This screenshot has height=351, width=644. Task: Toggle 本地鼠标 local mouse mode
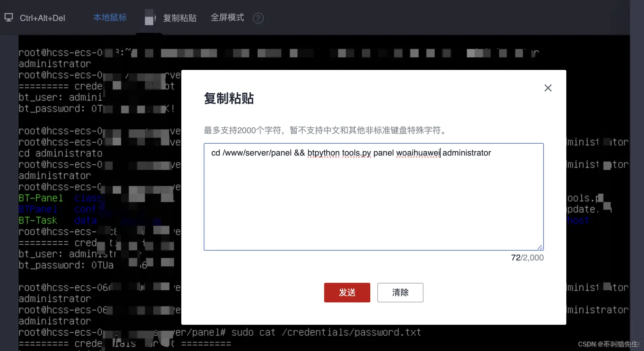(x=110, y=17)
